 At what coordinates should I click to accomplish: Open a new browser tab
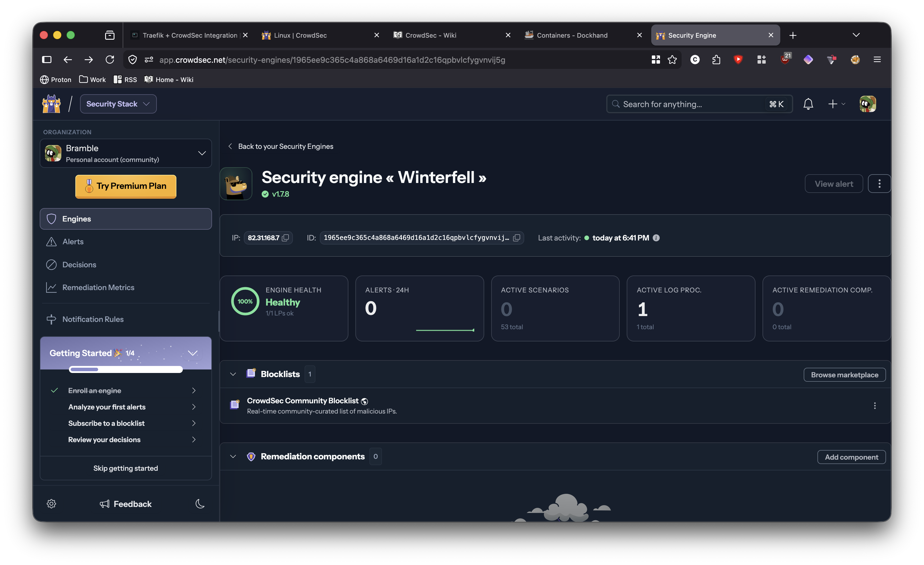point(793,35)
